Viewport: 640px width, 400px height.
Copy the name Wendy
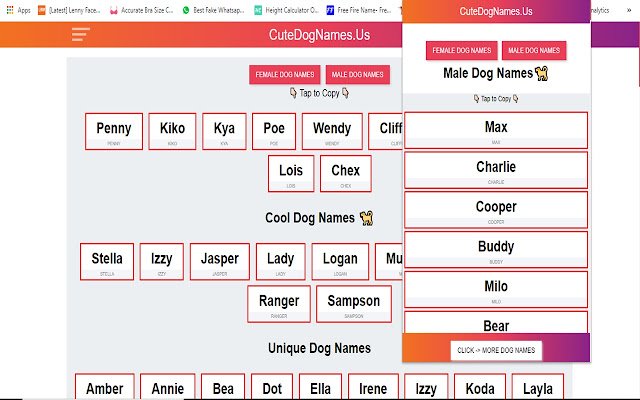pos(332,131)
